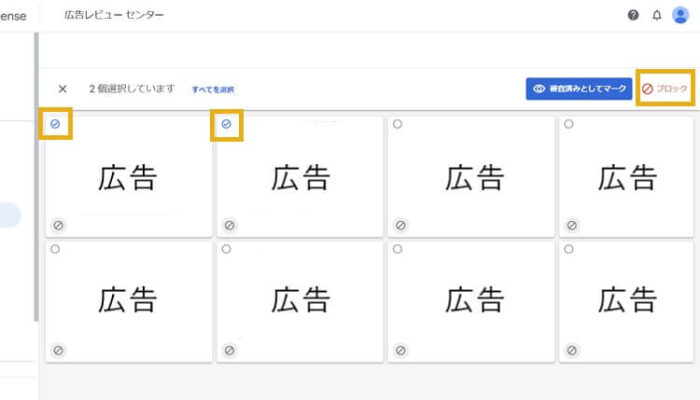
Task: Open the third top-row 広告 preview
Action: [x=471, y=177]
